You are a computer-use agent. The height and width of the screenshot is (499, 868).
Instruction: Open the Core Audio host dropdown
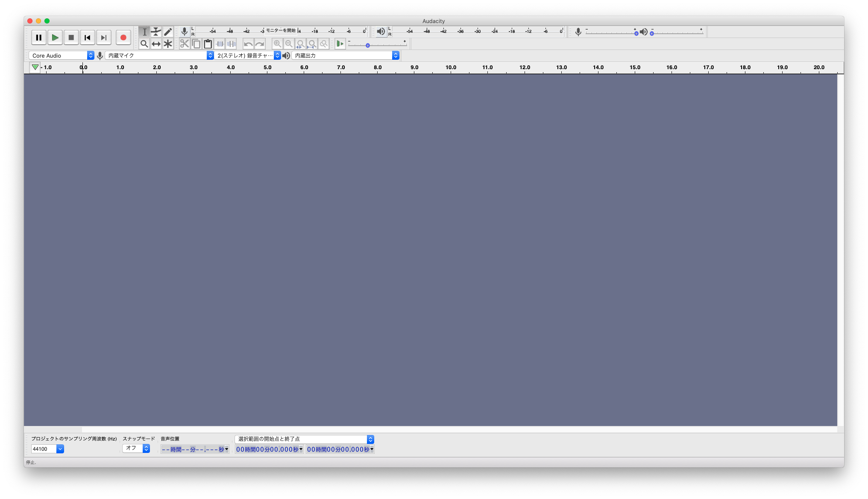pyautogui.click(x=62, y=55)
